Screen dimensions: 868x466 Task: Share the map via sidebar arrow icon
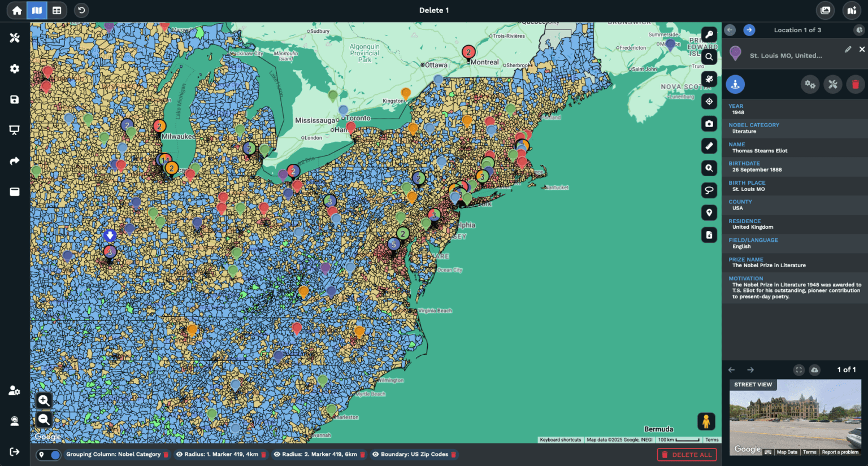15,161
